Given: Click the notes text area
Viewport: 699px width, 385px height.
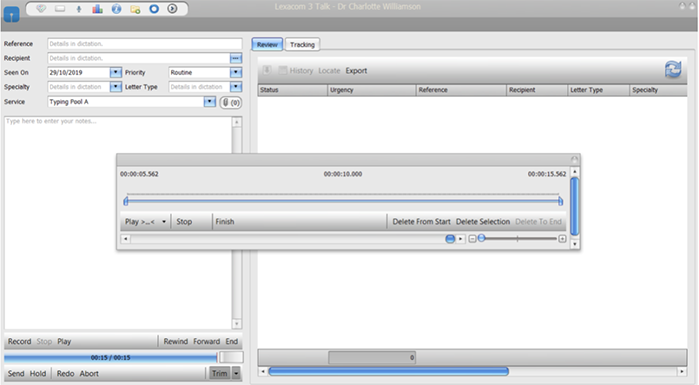Looking at the screenshot, I should pos(118,223).
